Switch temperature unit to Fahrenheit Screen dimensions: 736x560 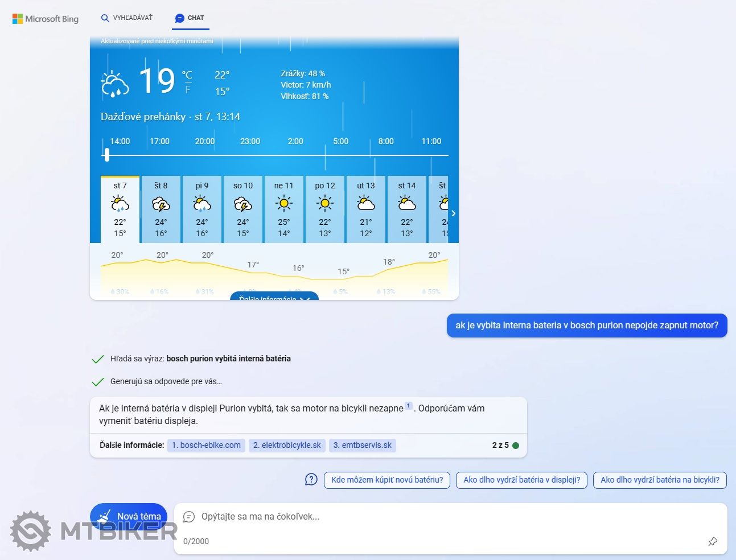[187, 90]
